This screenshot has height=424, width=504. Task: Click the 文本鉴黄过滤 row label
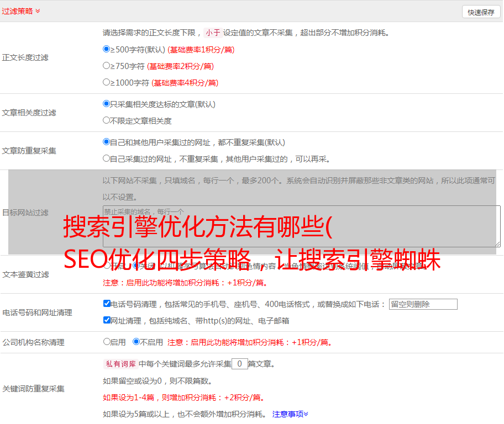(x=26, y=274)
